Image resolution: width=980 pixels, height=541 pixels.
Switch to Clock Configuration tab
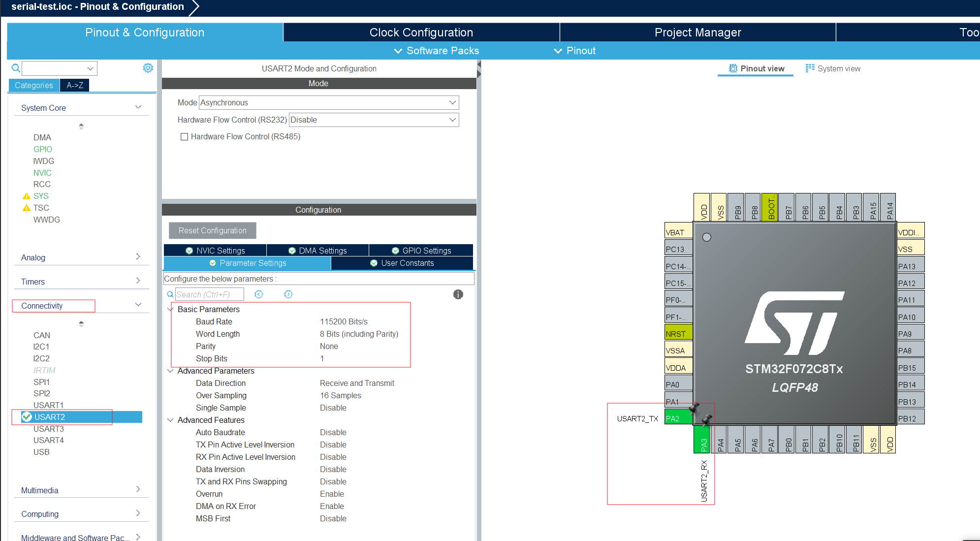click(421, 32)
